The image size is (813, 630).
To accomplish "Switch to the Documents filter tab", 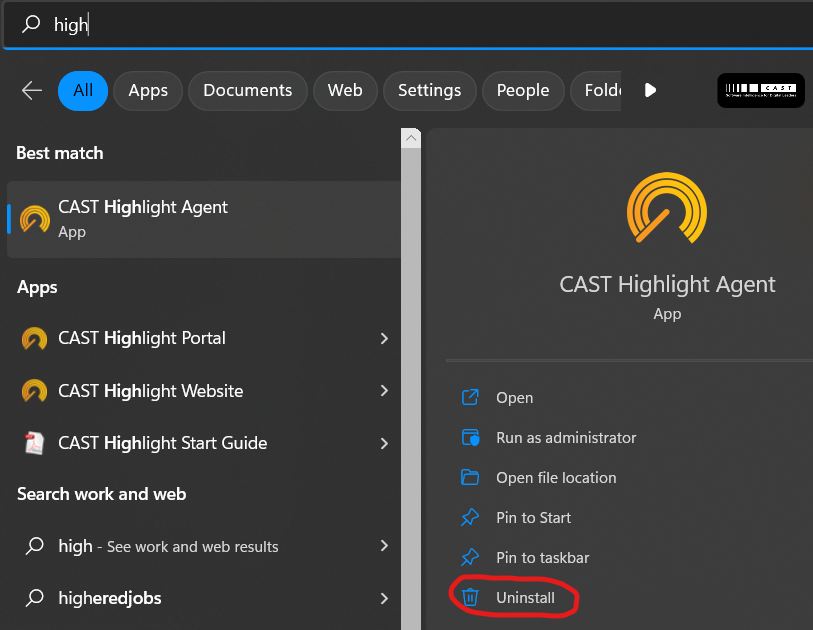I will click(248, 91).
